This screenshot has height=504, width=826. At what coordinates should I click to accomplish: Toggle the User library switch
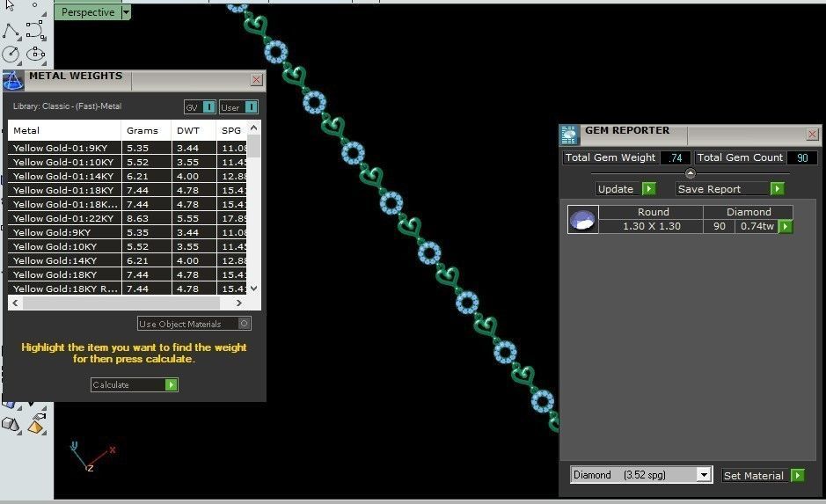coord(238,107)
